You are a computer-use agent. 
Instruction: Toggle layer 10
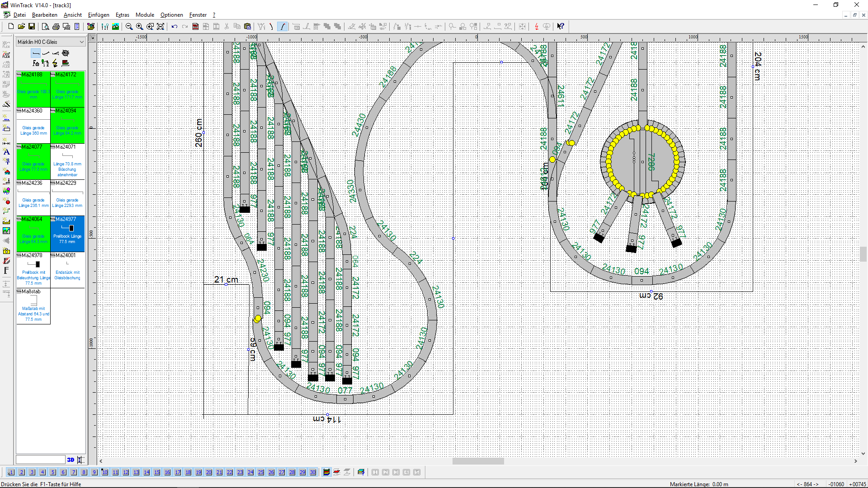tap(105, 472)
